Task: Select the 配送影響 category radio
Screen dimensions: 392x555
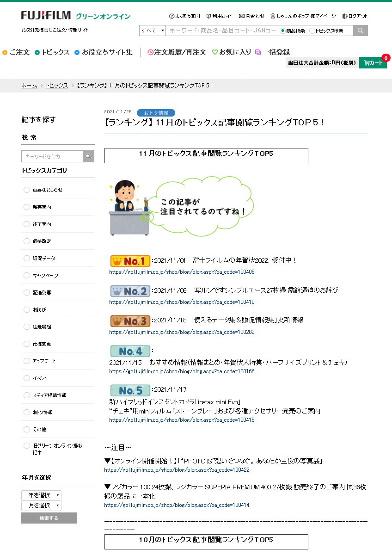Action: (26, 293)
